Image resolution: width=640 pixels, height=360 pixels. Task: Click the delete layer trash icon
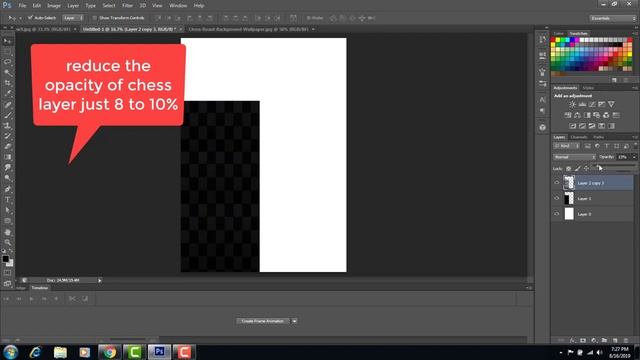[626, 340]
